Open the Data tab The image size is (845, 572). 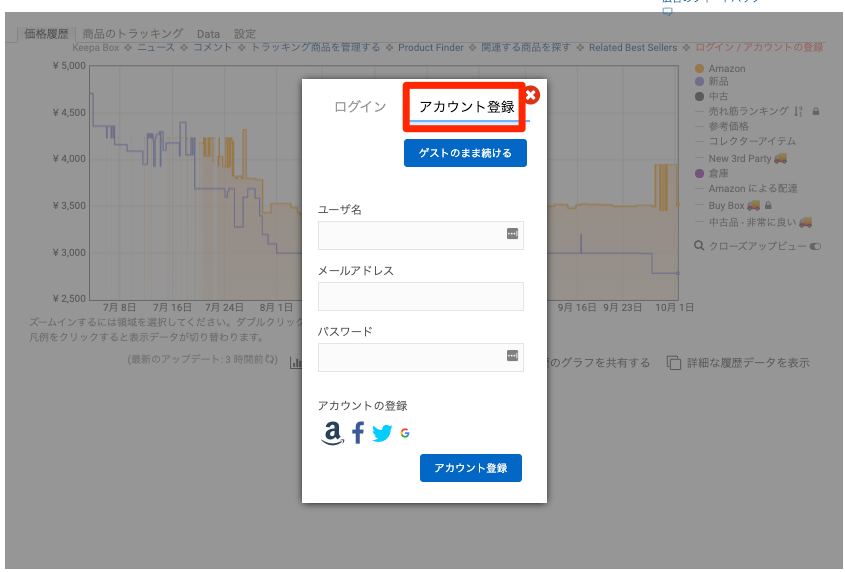pyautogui.click(x=208, y=34)
